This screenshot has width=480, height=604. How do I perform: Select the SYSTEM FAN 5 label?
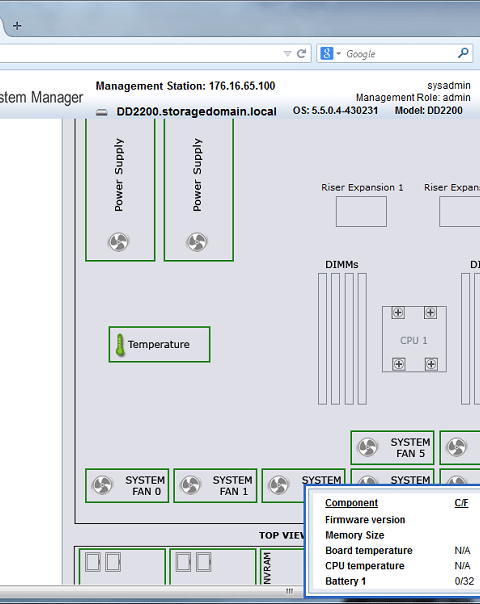coord(410,448)
